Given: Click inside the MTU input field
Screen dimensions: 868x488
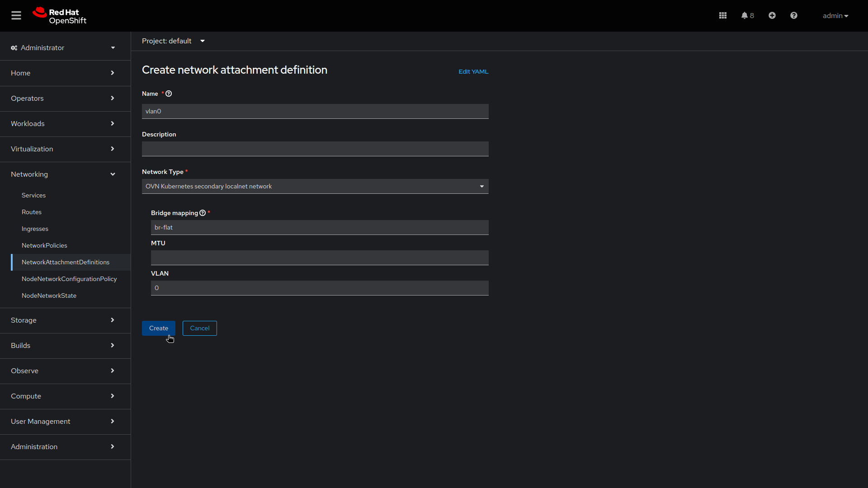Looking at the screenshot, I should coord(320,258).
